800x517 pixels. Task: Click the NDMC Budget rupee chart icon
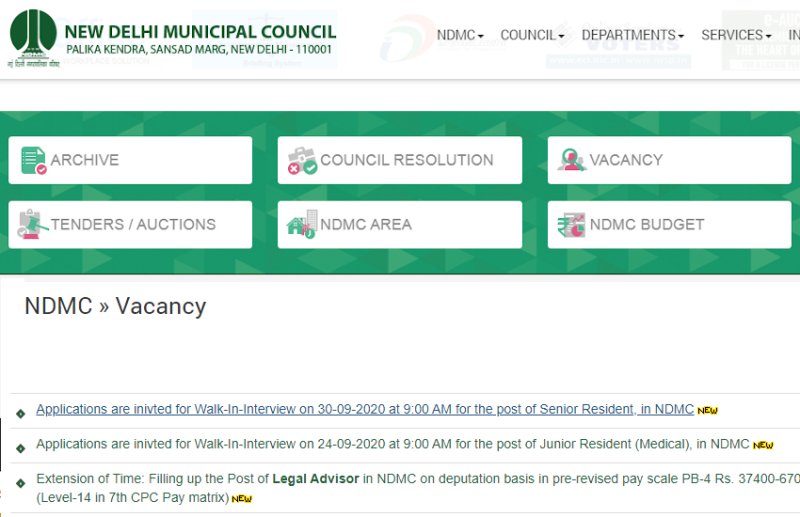click(571, 225)
